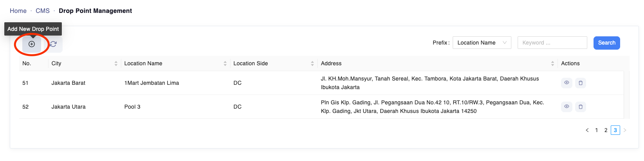Go to pagination page 2
This screenshot has width=644, height=161.
pos(606,130)
